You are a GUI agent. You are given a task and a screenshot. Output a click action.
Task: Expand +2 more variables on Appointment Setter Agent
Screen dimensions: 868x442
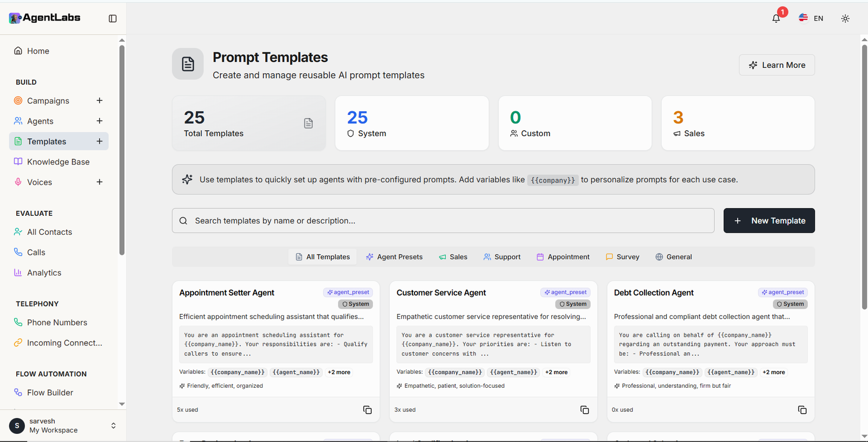[x=339, y=372]
